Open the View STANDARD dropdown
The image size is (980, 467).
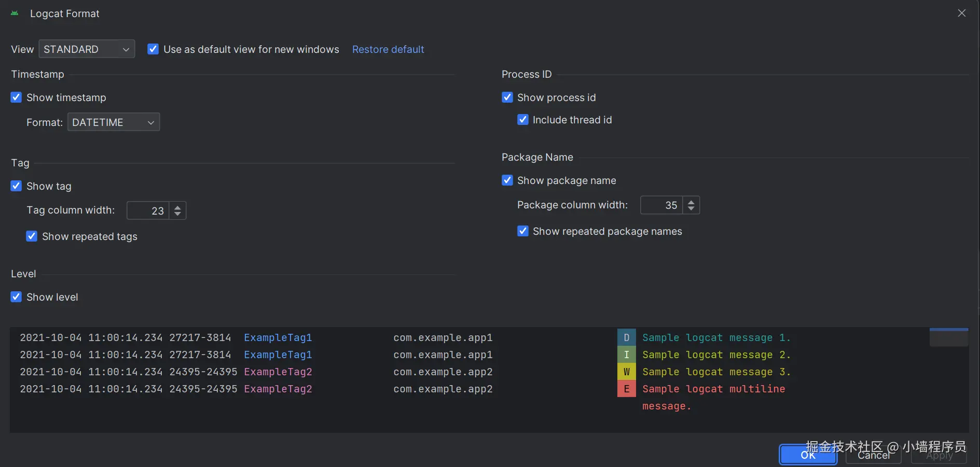pos(87,49)
